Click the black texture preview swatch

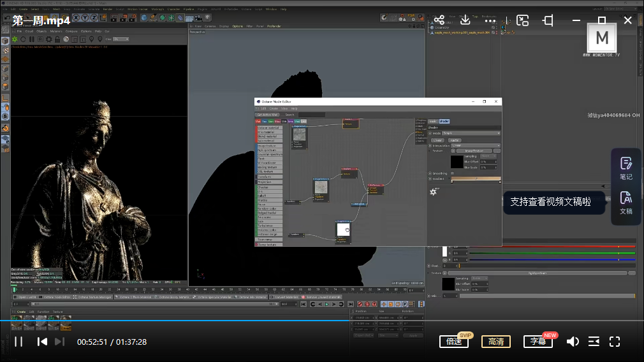coord(457,162)
